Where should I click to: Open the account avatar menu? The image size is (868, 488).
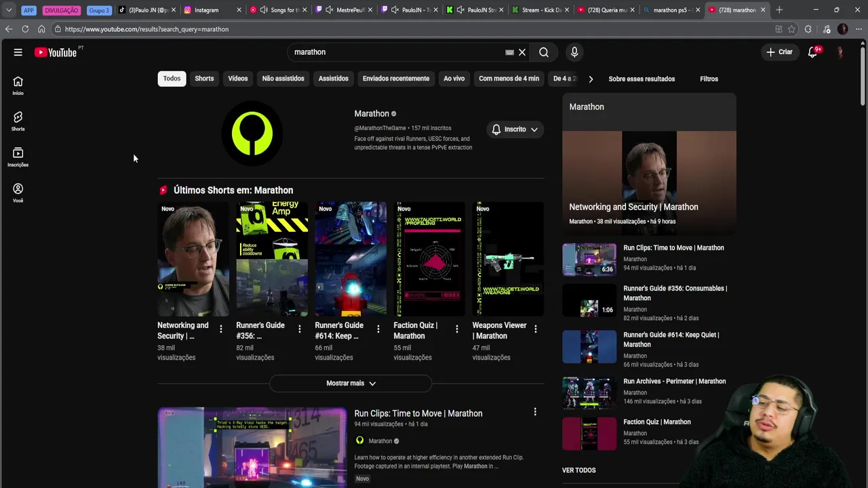840,52
